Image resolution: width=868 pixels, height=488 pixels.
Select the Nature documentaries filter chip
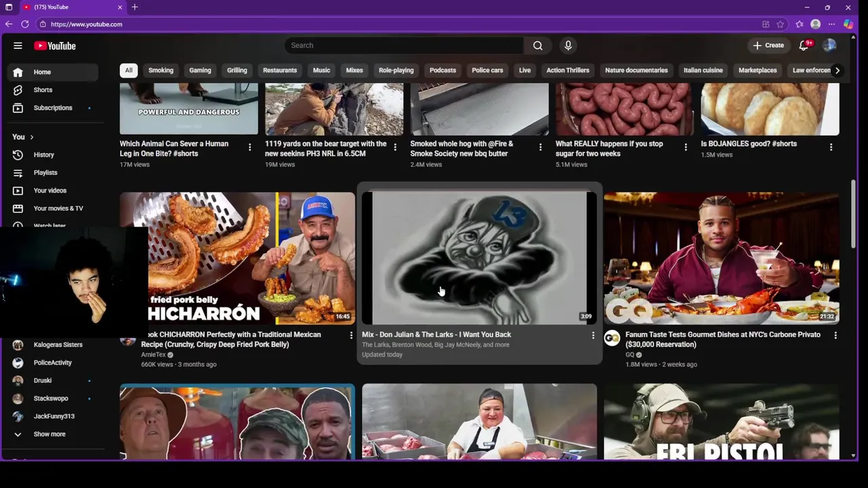(636, 70)
